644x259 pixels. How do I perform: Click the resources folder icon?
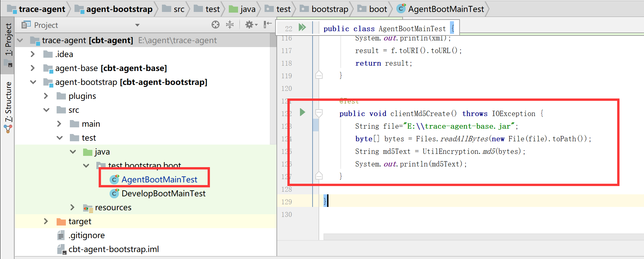click(88, 208)
